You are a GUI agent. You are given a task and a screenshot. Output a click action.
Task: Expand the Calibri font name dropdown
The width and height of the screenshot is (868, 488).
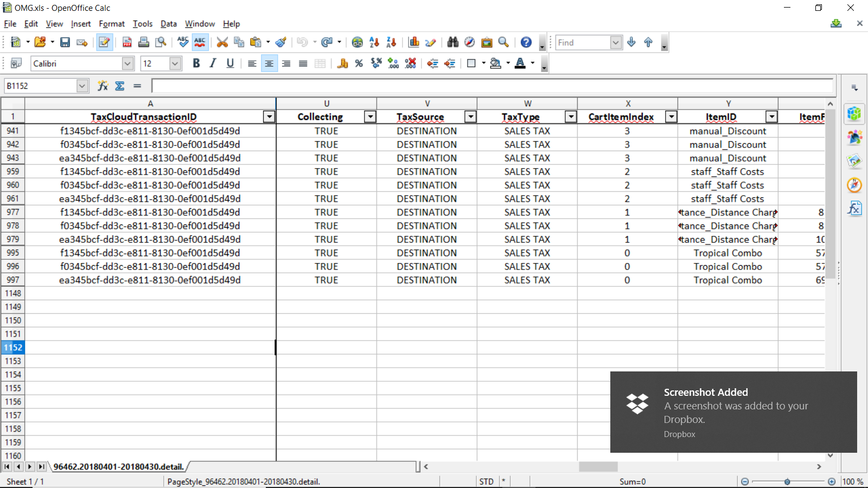pyautogui.click(x=127, y=63)
